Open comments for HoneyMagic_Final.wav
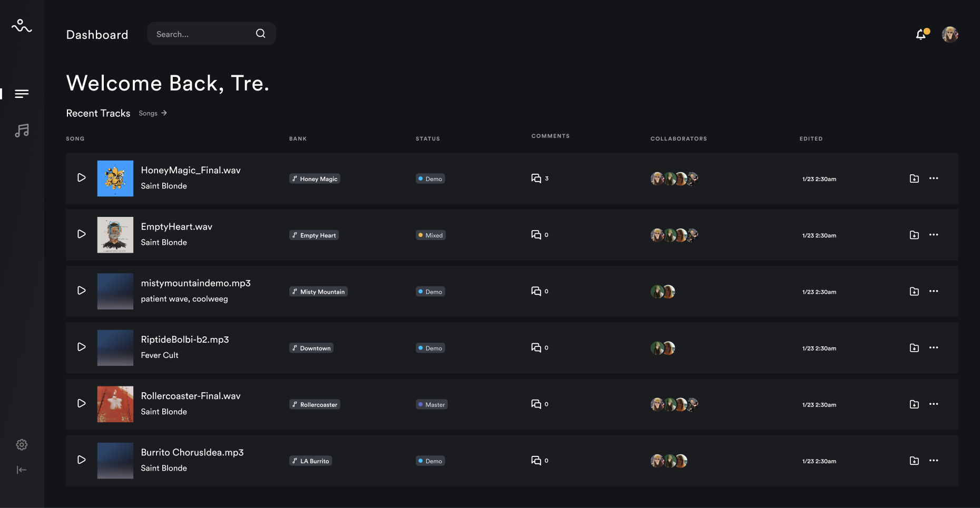 [537, 178]
